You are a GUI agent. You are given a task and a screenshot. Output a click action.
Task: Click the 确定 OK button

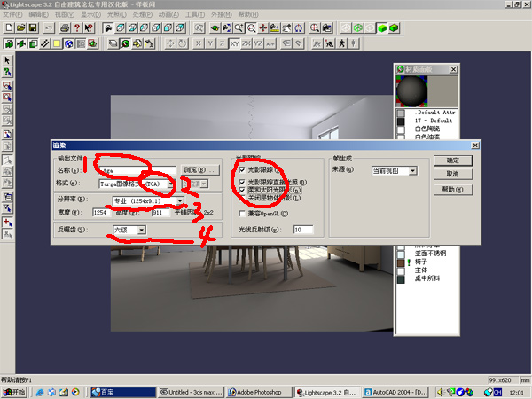(452, 160)
